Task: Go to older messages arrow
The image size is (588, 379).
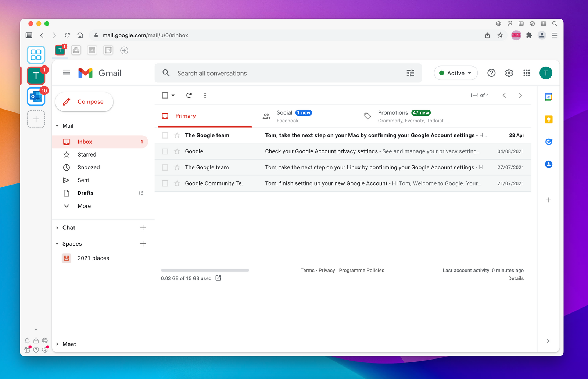Action: click(520, 95)
